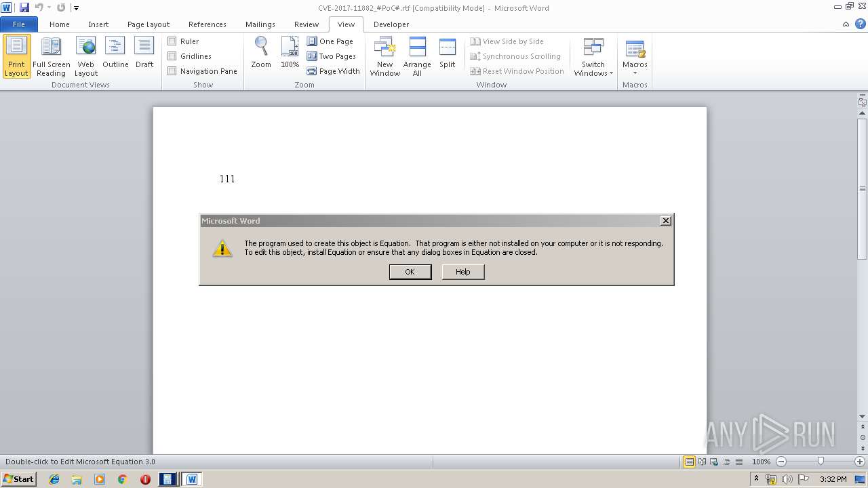Click Help in the Microsoft Word dialog

463,272
